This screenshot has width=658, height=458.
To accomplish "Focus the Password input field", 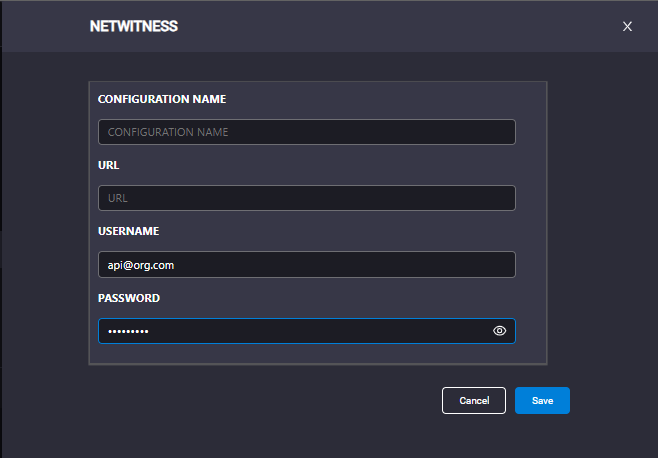I will 307,331.
